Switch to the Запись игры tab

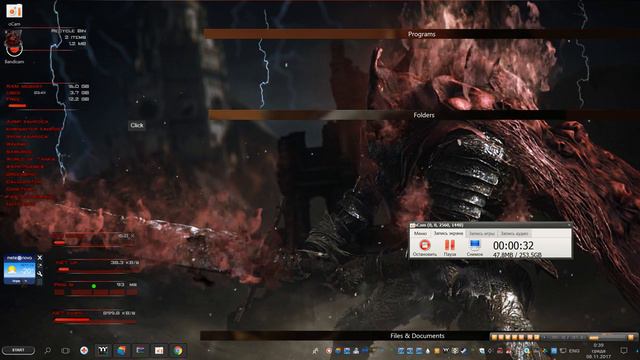point(482,233)
